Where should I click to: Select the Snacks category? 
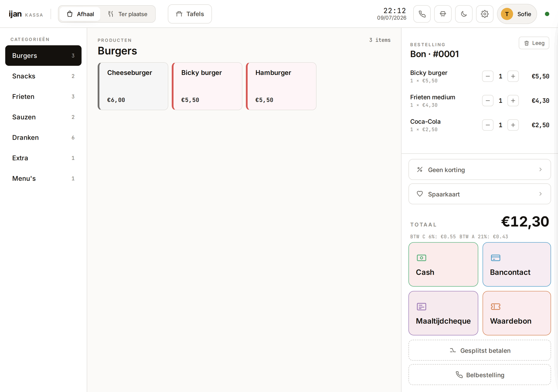coord(43,76)
